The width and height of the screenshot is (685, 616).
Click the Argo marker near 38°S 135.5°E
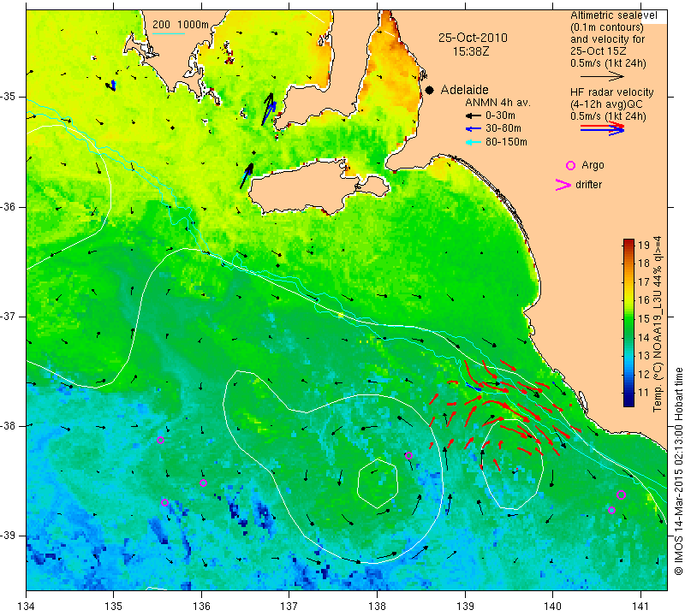tap(160, 440)
